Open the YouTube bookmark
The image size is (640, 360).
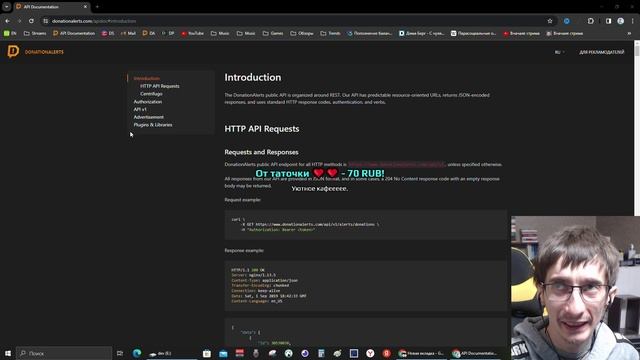click(192, 33)
